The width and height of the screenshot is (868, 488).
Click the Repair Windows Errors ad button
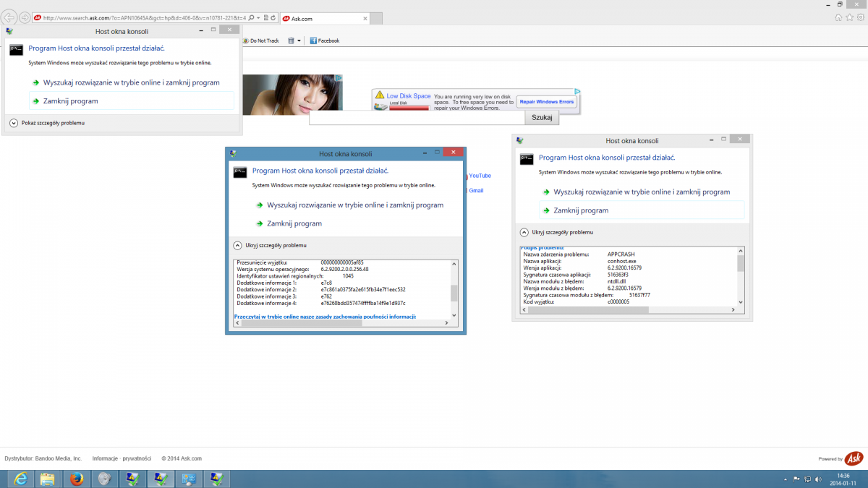tap(546, 102)
